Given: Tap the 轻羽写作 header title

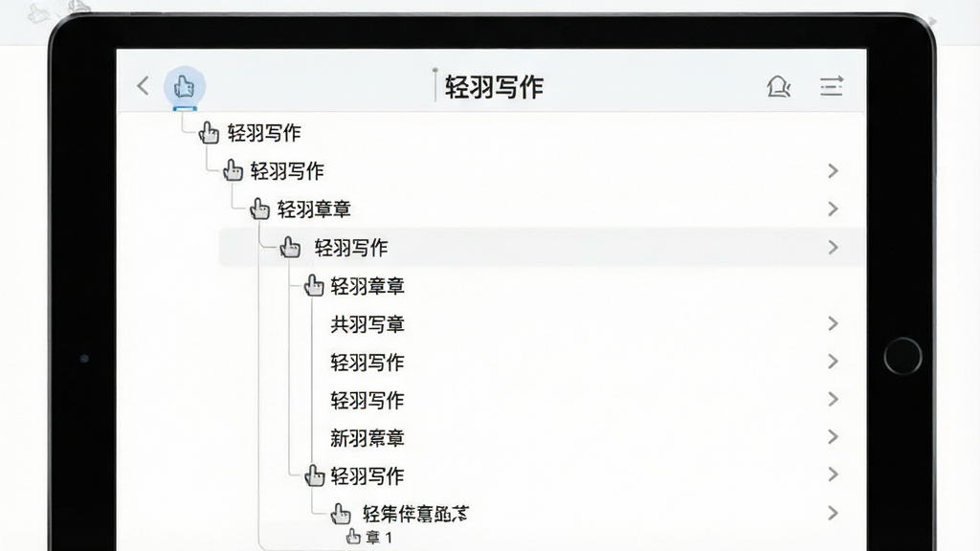Looking at the screenshot, I should click(x=494, y=87).
